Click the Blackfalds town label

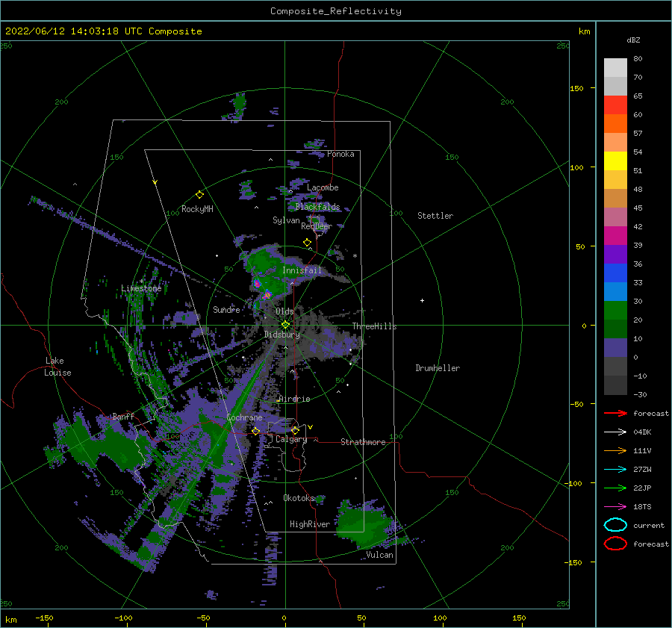tap(317, 207)
